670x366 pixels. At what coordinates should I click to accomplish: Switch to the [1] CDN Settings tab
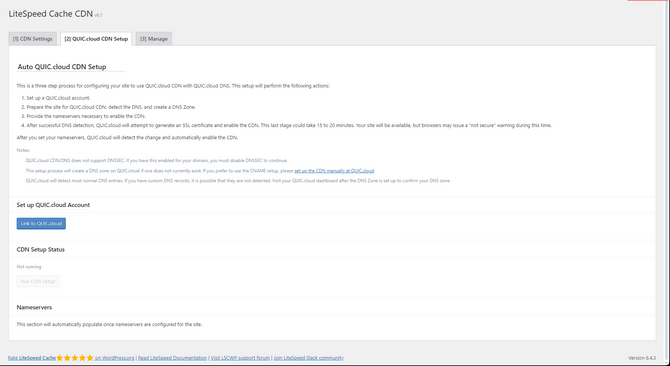click(32, 39)
